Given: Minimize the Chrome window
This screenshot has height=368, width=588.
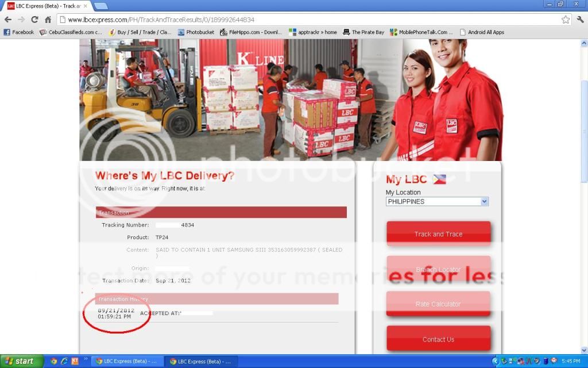Looking at the screenshot, I should 550,4.
